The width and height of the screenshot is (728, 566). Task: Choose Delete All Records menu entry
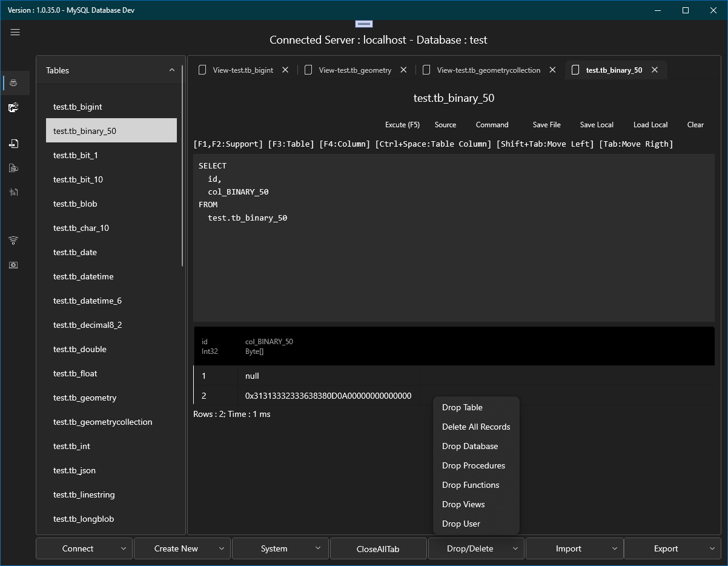[x=477, y=427]
